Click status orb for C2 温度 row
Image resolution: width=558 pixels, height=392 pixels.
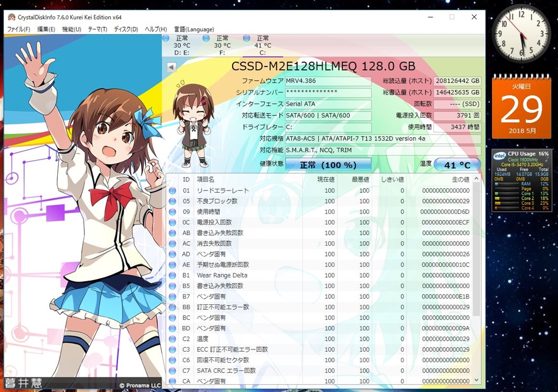coord(173,339)
